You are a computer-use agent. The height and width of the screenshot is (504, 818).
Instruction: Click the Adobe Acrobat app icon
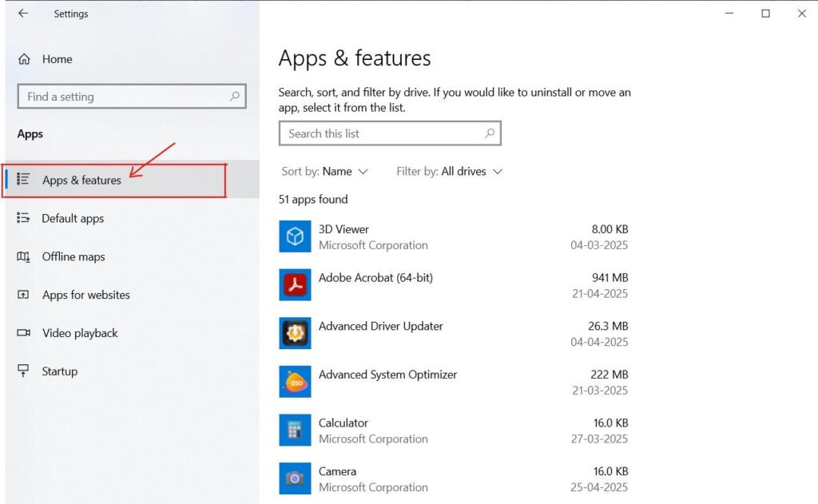point(295,285)
